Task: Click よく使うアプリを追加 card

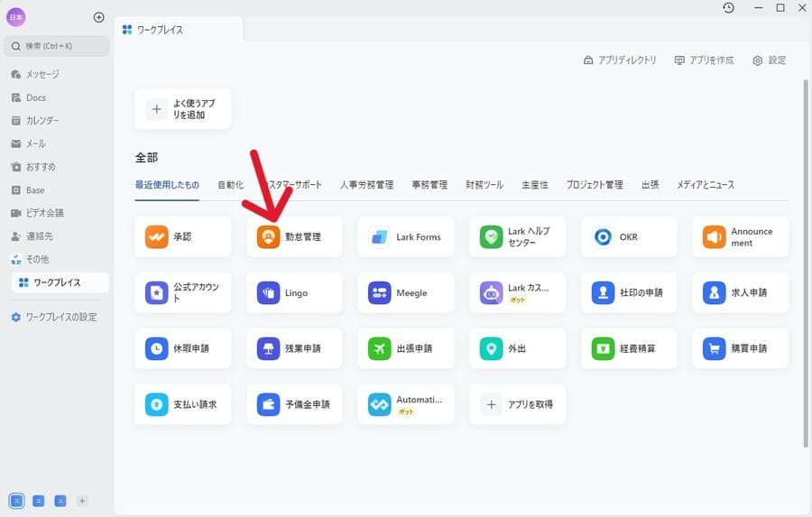Action: tap(183, 109)
